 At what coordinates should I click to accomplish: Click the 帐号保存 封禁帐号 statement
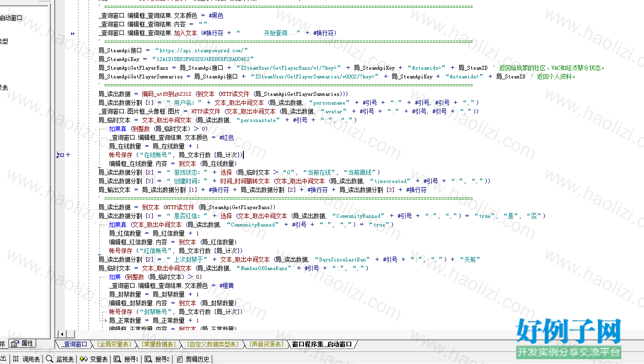[176, 312]
